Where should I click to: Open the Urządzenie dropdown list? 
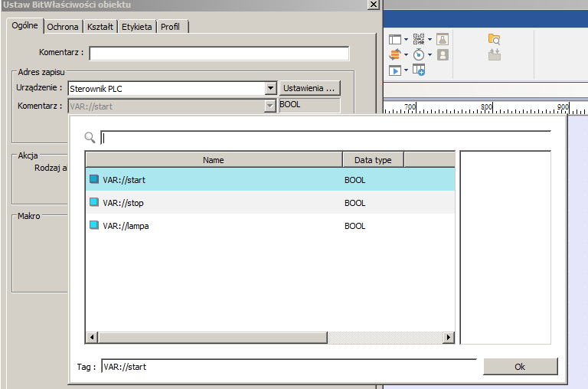[270, 88]
